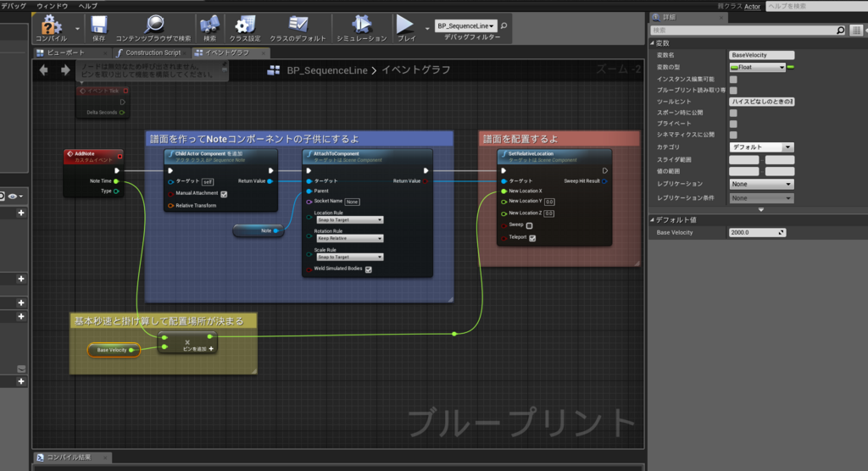Click the ピンを追加 plus icon
Image resolution: width=868 pixels, height=471 pixels.
point(211,349)
